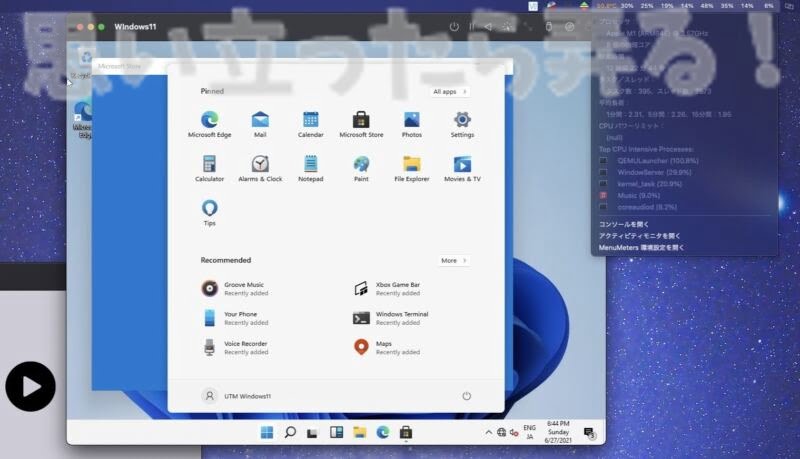Image resolution: width=800 pixels, height=459 pixels.
Task: Open the MenuMeters 環境設定を開く entry
Action: [641, 247]
